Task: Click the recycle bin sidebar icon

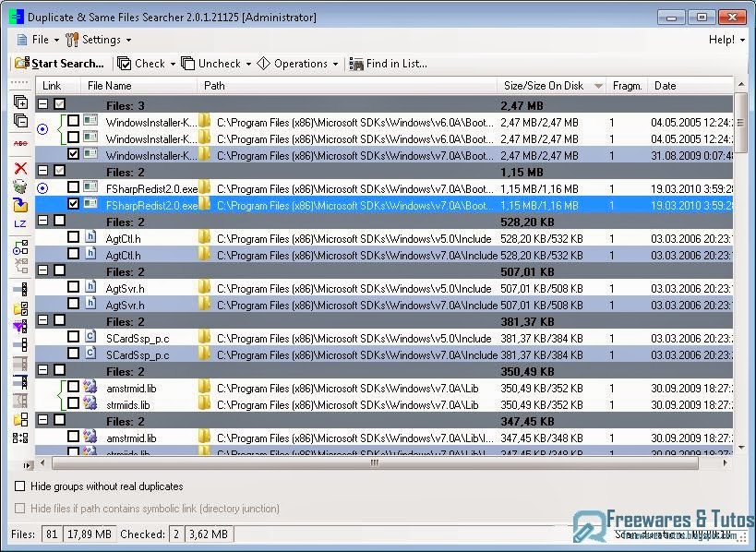Action: coord(20,186)
